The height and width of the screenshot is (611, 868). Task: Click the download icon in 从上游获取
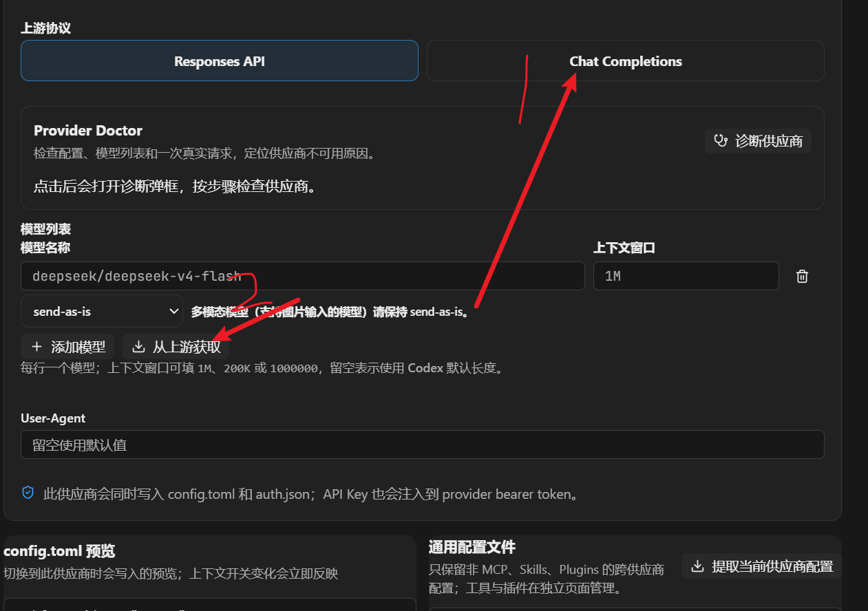(x=138, y=347)
